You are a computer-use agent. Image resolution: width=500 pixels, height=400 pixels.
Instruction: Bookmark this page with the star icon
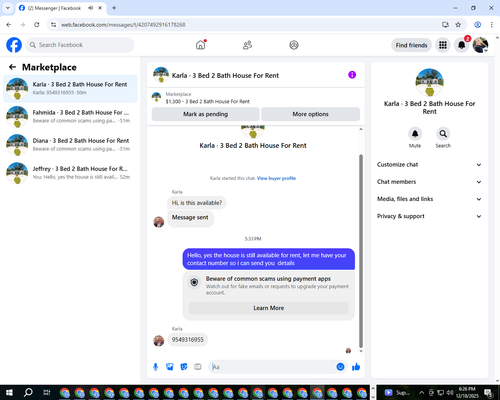click(x=458, y=25)
